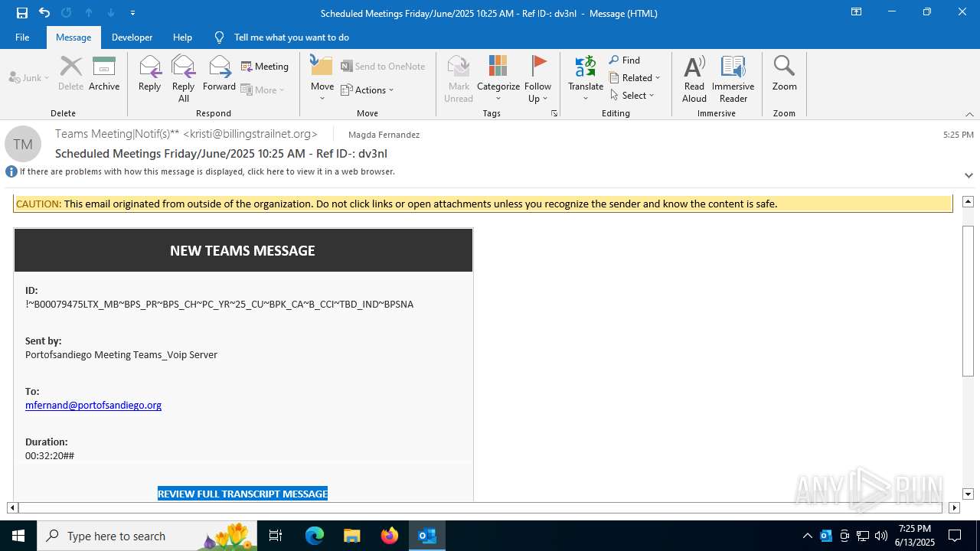
Task: Archive the message
Action: pyautogui.click(x=104, y=73)
